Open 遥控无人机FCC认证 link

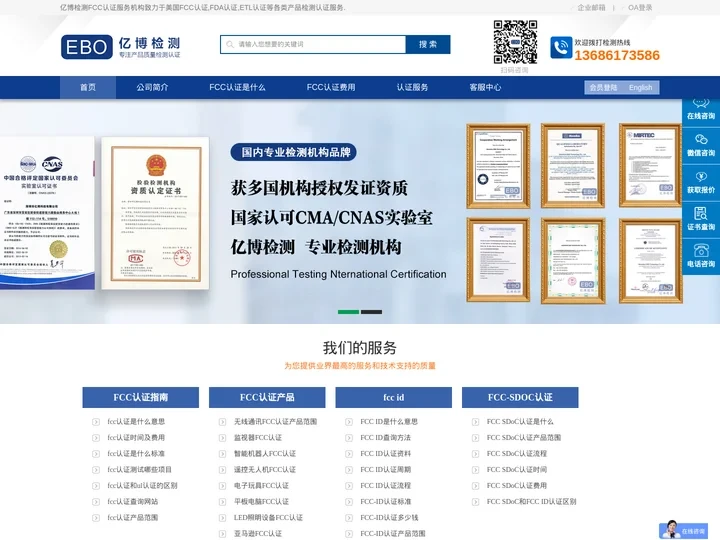click(265, 470)
